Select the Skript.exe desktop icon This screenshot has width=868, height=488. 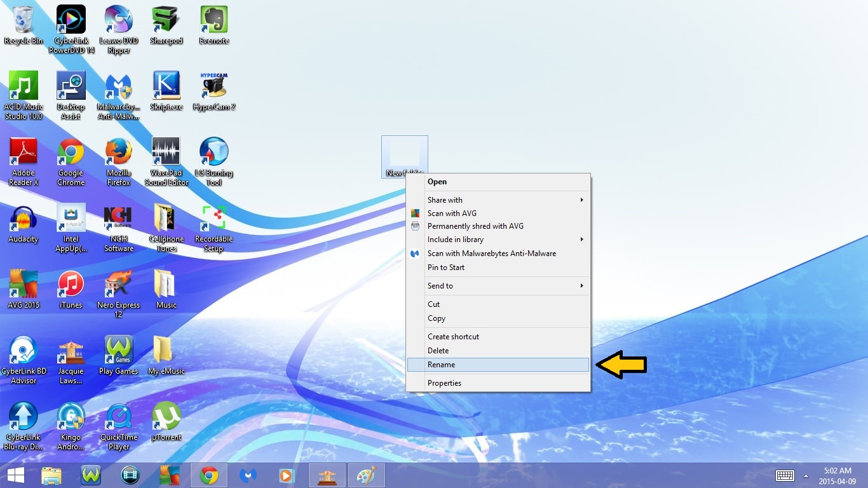point(166,91)
